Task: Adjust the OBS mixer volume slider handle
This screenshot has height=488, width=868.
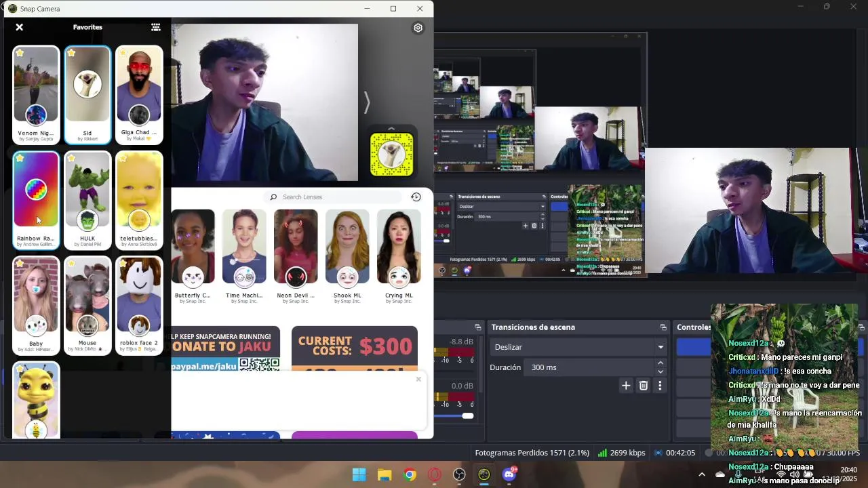Action: (x=468, y=415)
